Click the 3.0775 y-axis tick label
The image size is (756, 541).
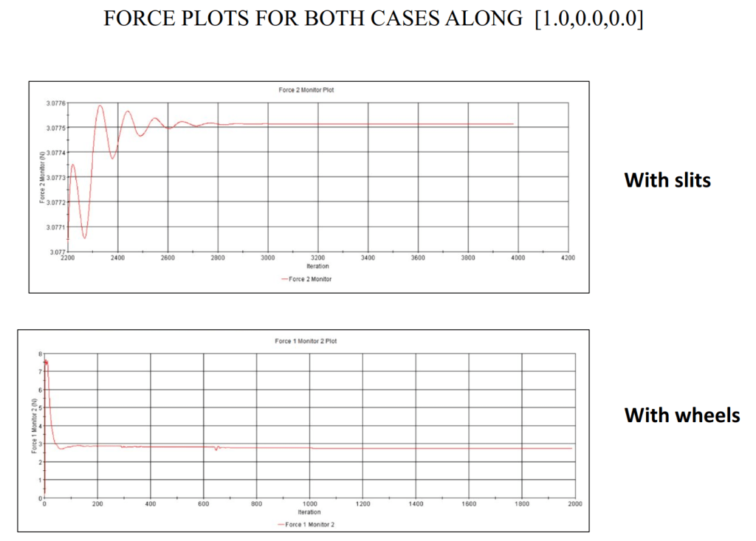click(55, 128)
